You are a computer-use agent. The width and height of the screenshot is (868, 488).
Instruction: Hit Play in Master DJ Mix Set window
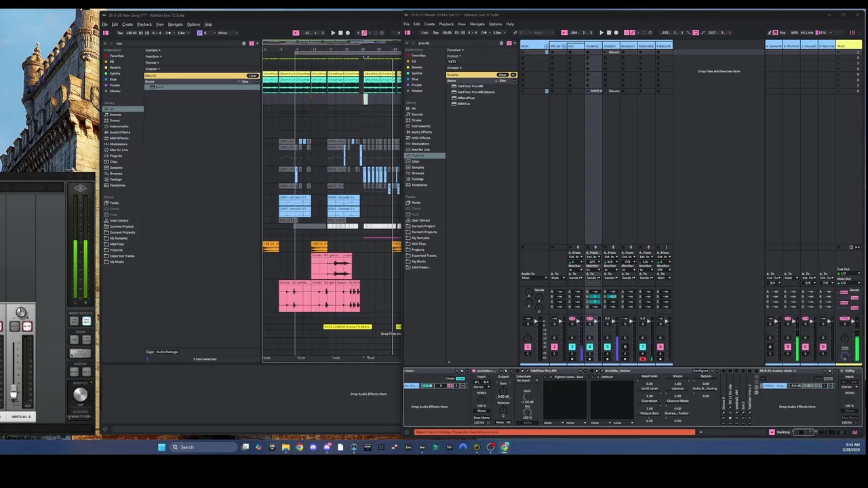(x=601, y=33)
